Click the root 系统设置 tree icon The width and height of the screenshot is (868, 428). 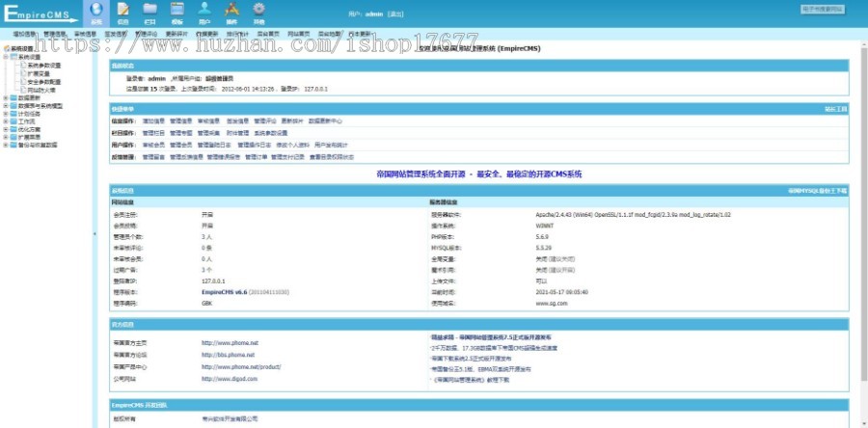point(7,48)
